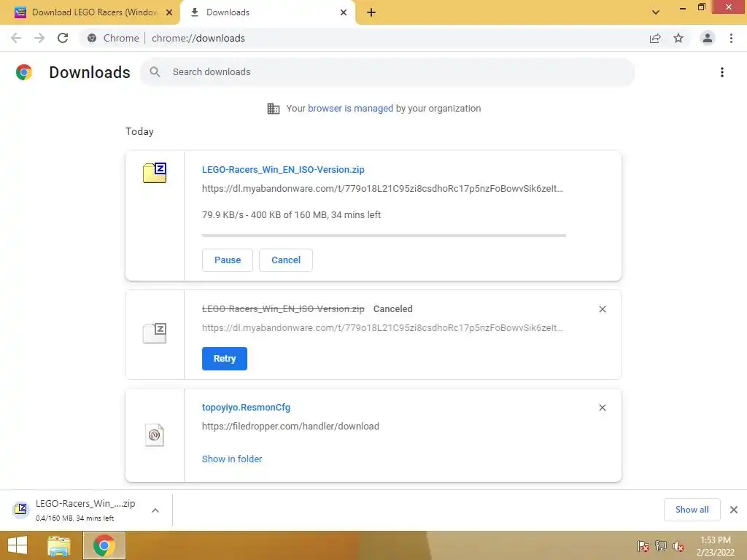Bookmark this page with the star icon
The image size is (747, 560).
pyautogui.click(x=678, y=38)
